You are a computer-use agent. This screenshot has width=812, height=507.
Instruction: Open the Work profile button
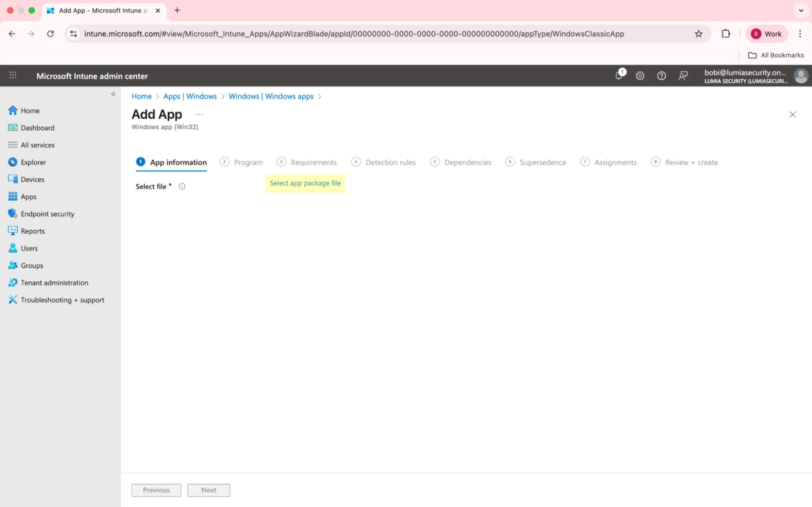click(x=767, y=34)
